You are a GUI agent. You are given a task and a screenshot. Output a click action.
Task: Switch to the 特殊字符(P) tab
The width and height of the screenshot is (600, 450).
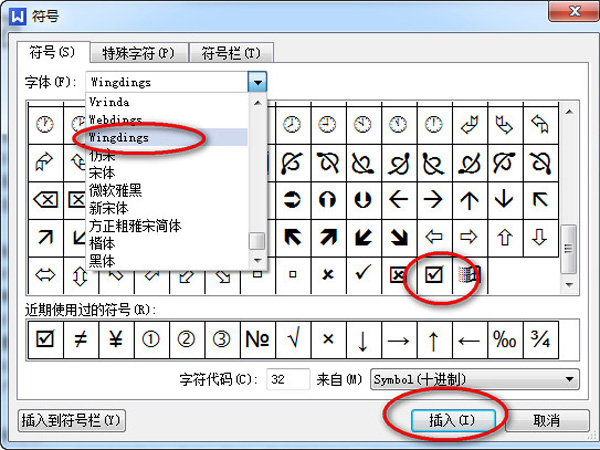pos(139,53)
